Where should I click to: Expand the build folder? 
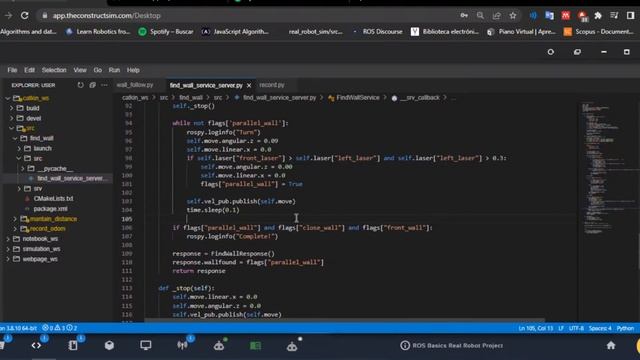(x=12, y=108)
